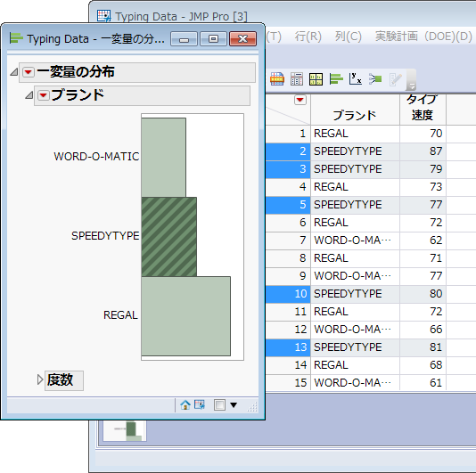Click the WORD-O-MATIC axis label

click(96, 157)
